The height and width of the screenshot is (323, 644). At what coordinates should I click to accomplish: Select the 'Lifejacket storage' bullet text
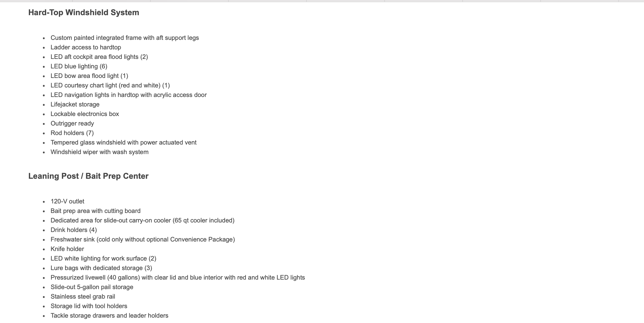pos(75,104)
